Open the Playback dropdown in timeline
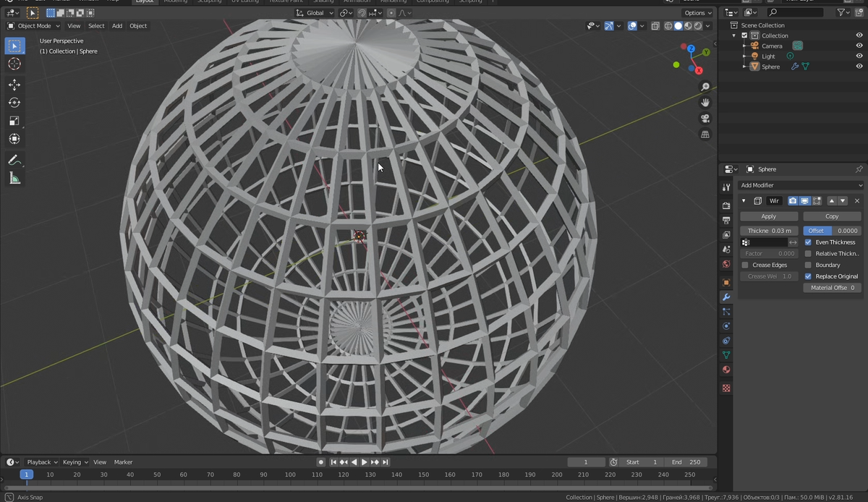The height and width of the screenshot is (502, 868). click(41, 462)
